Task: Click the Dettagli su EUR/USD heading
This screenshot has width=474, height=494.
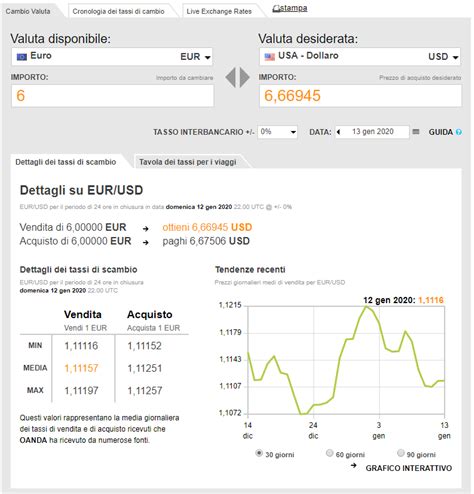Action: point(81,190)
